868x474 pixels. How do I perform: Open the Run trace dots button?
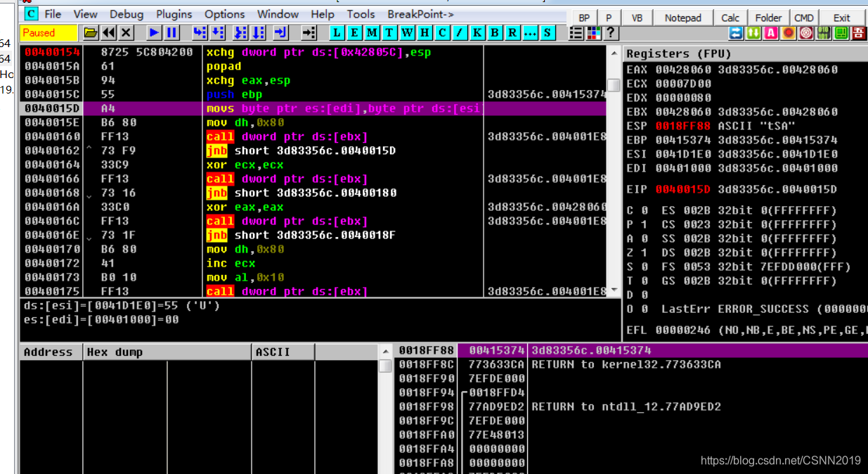point(530,32)
